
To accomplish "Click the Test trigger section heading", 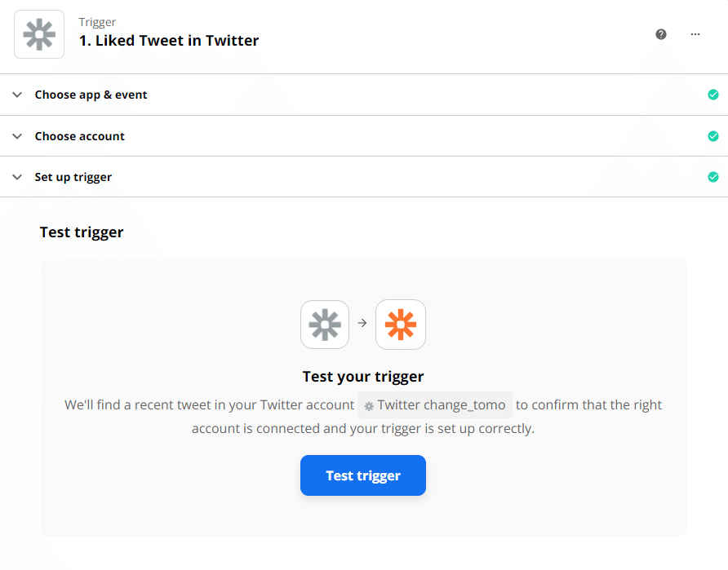I will pyautogui.click(x=82, y=232).
